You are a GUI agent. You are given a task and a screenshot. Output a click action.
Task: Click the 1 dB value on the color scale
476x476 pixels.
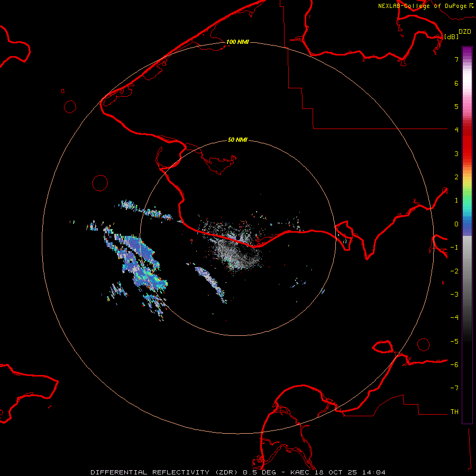(x=456, y=200)
